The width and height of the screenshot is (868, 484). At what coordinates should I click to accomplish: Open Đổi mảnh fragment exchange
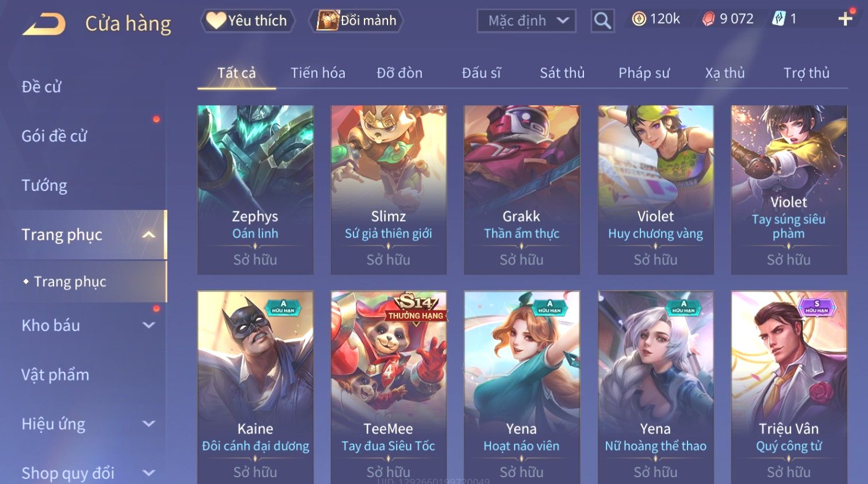(356, 21)
